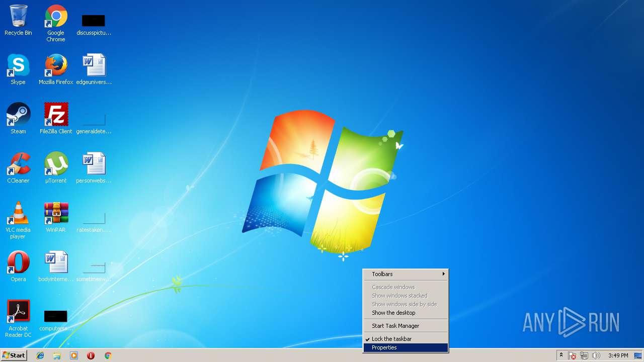
Task: Choose Start Task Manager from context menu
Action: coord(406,326)
